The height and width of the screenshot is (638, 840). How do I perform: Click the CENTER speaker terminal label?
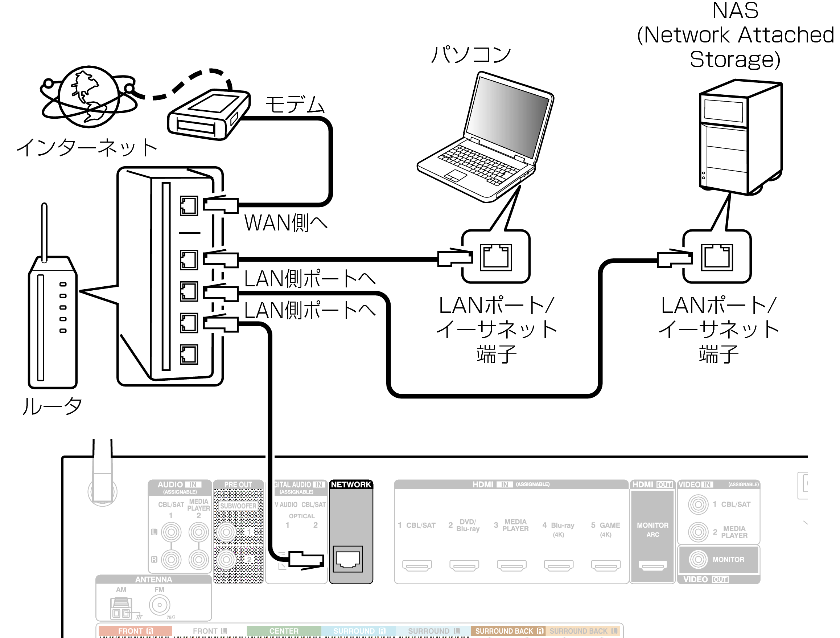284,631
